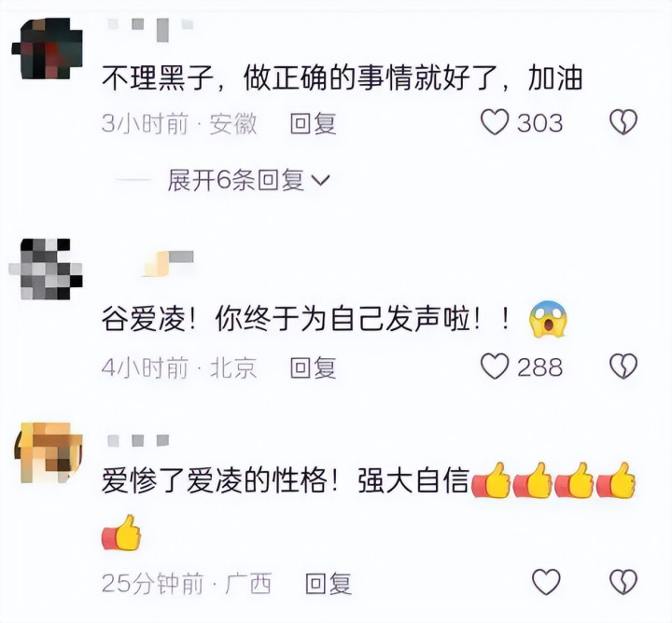Viewport: 672px width, 623px height.
Task: Dislike the Anhui comment via broken heart
Action: [623, 122]
